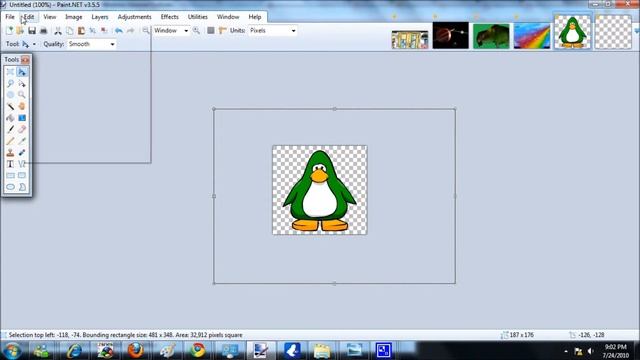Open the Image menu
640x360 pixels.
74,17
